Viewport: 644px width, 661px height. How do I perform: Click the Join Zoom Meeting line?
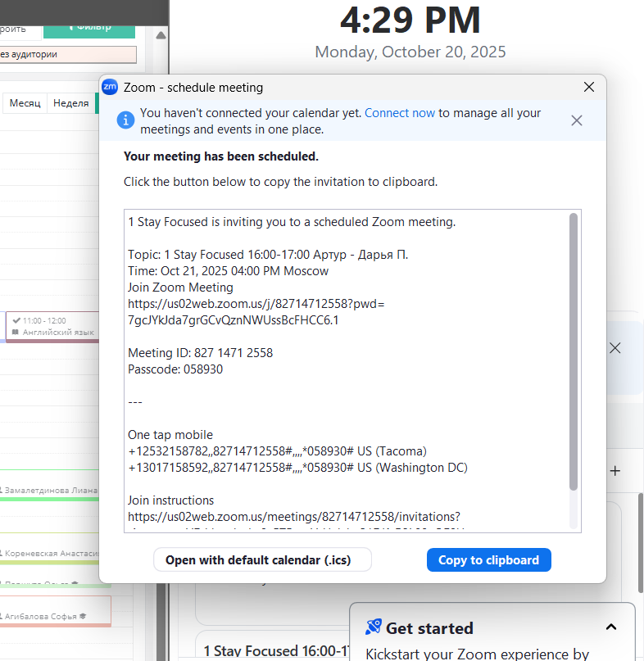pos(180,287)
